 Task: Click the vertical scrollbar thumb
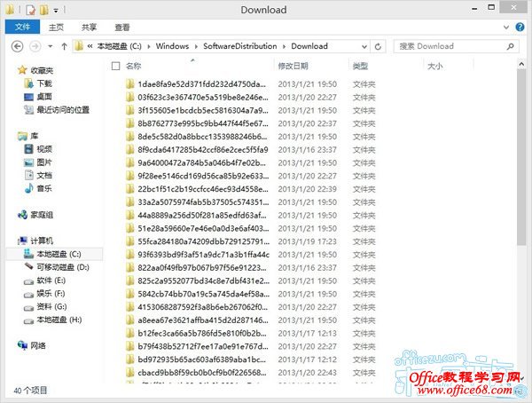[x=521, y=157]
